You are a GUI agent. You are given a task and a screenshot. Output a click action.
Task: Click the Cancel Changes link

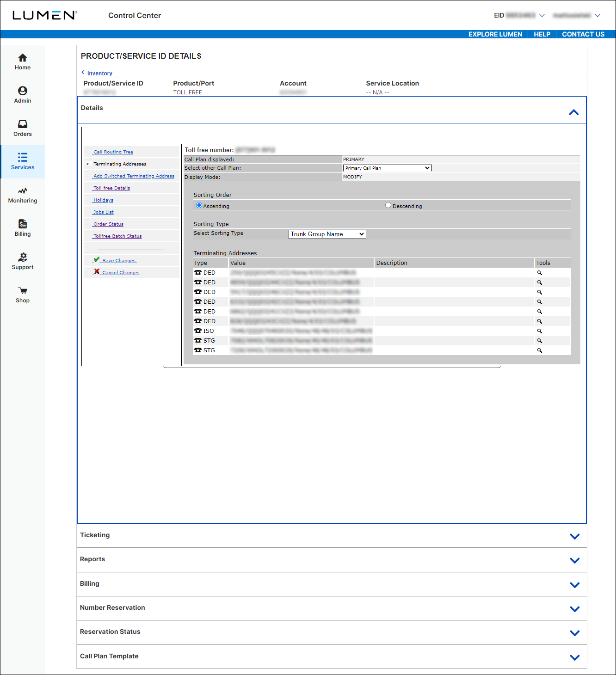pyautogui.click(x=121, y=273)
